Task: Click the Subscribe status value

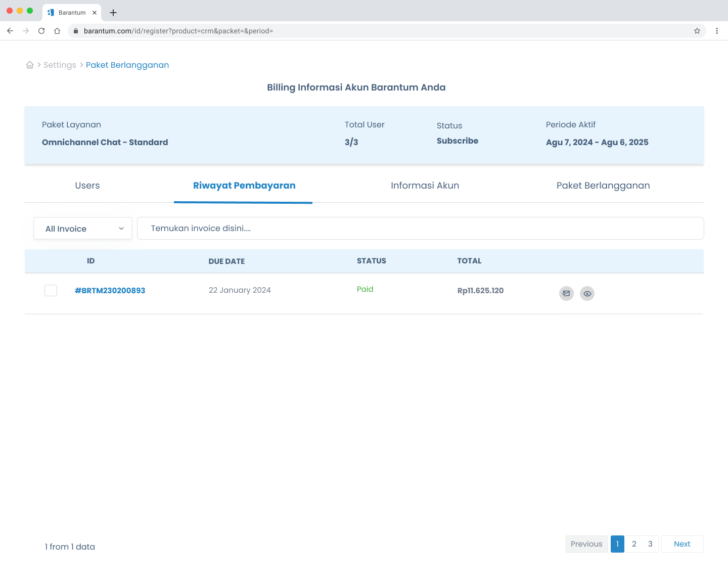Action: point(458,141)
